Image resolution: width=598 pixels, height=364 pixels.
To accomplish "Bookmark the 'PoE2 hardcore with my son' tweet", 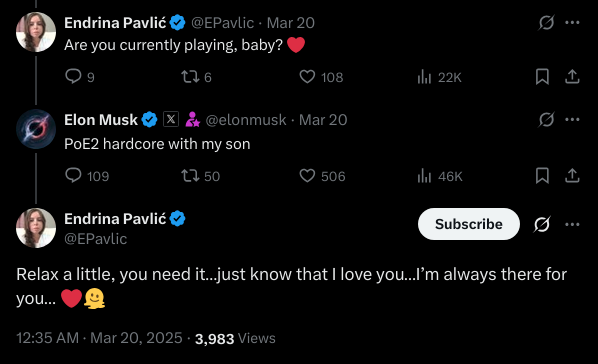I will pyautogui.click(x=542, y=176).
